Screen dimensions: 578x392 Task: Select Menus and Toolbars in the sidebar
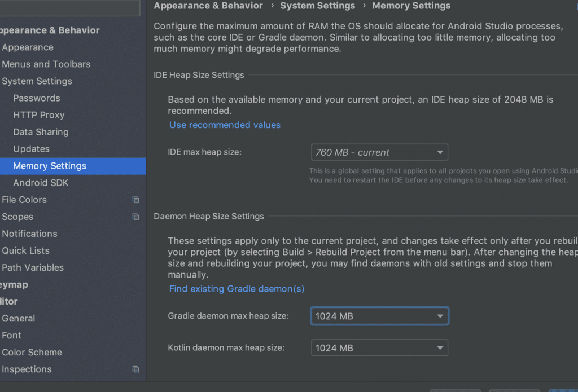[x=46, y=64]
